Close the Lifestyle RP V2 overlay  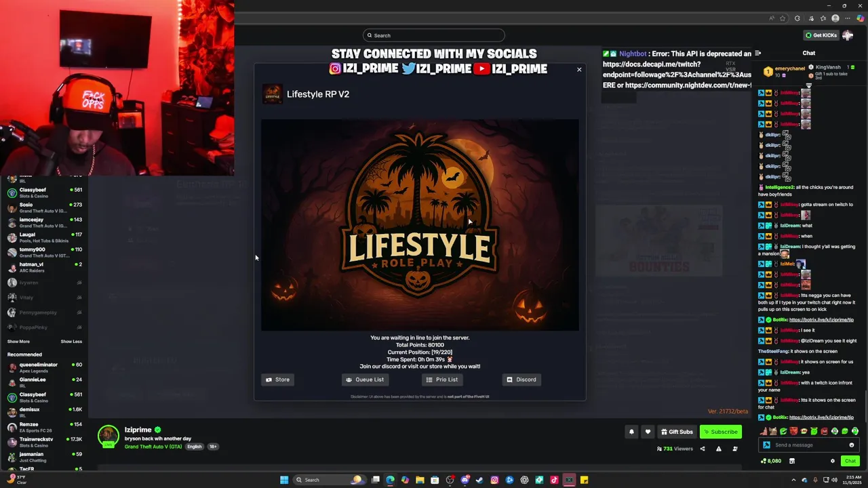click(x=579, y=69)
